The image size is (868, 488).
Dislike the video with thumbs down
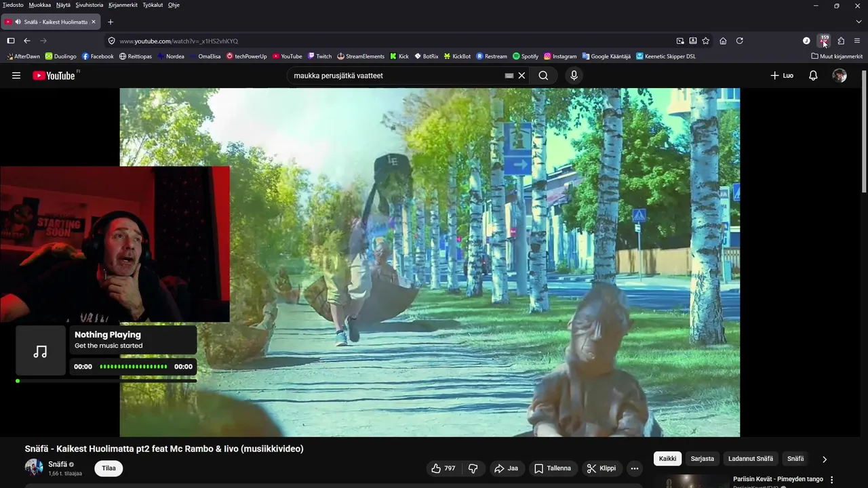click(x=473, y=468)
